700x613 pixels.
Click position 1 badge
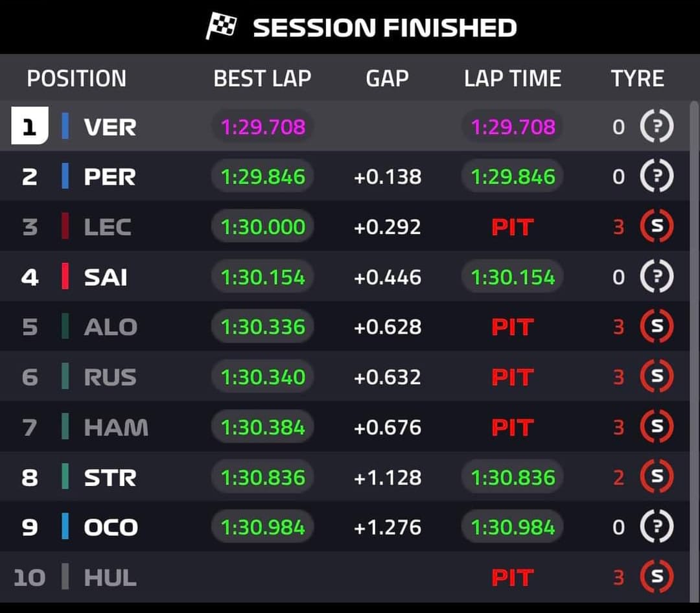click(x=29, y=126)
